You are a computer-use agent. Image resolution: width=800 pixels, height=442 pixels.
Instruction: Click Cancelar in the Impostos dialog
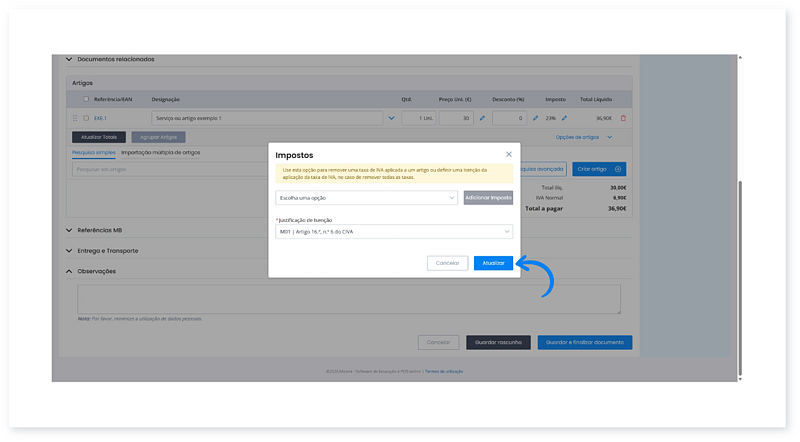447,263
